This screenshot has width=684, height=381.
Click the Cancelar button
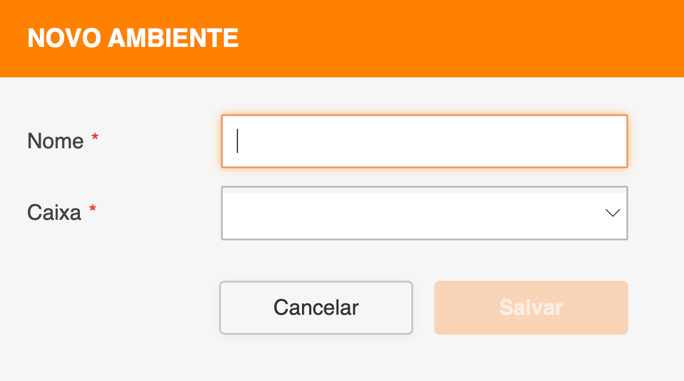coord(316,308)
